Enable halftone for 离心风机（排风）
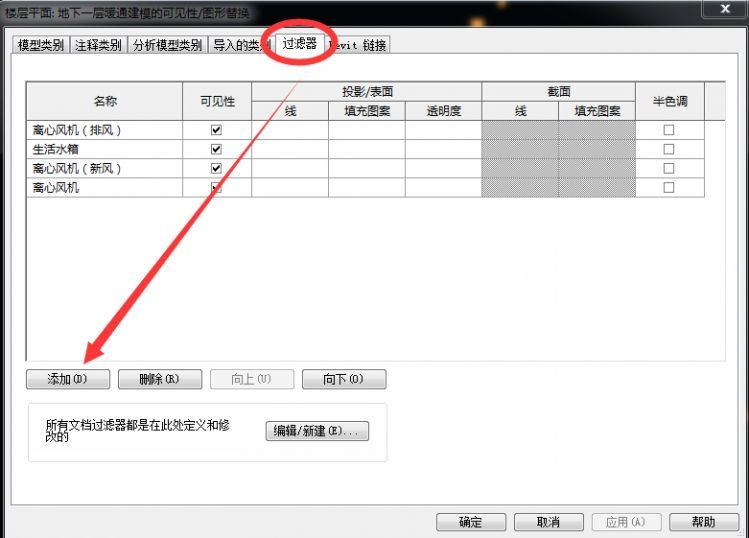Screen dimensions: 749x538 pos(669,130)
